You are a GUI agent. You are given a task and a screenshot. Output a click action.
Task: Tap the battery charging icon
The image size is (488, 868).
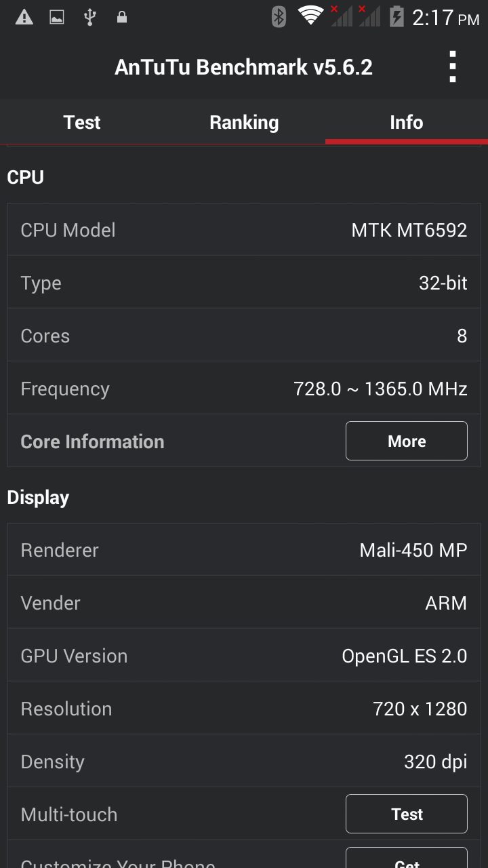point(396,17)
